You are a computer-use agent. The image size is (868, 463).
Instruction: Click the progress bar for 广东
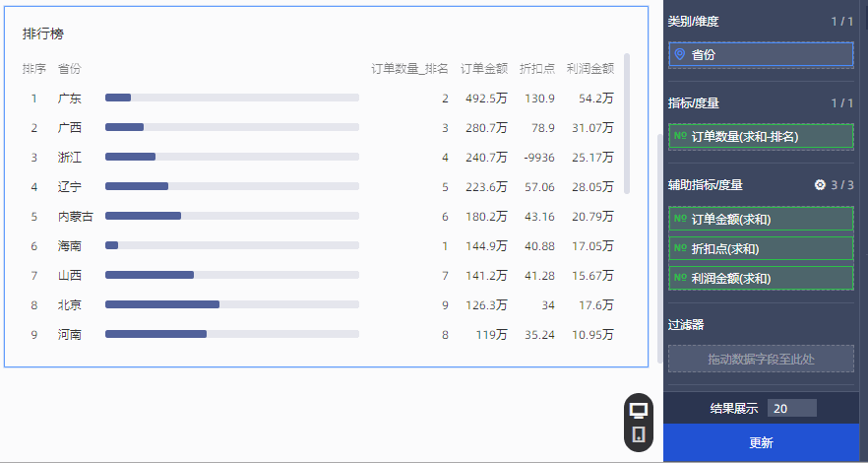pos(231,99)
